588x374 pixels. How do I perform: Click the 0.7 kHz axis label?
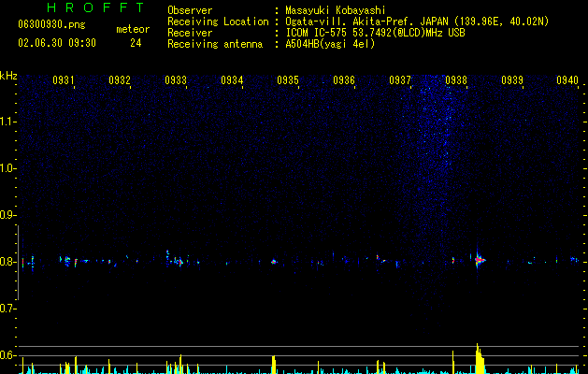pos(7,309)
